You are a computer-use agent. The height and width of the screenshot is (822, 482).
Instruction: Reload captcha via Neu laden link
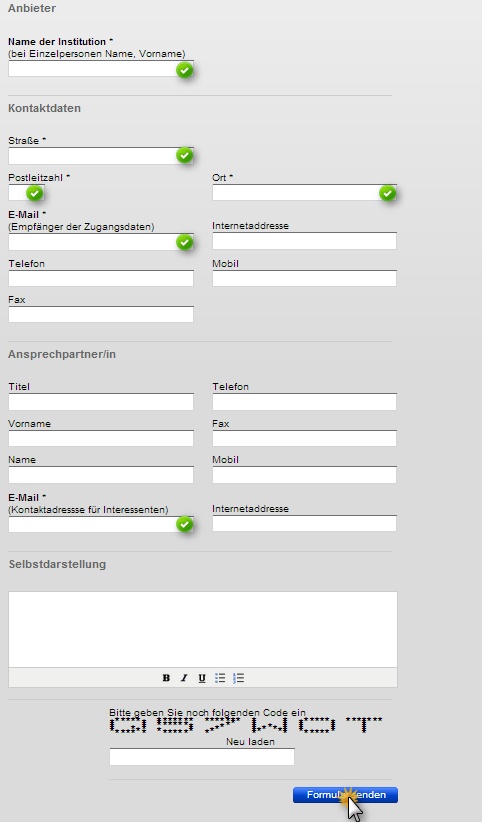250,742
